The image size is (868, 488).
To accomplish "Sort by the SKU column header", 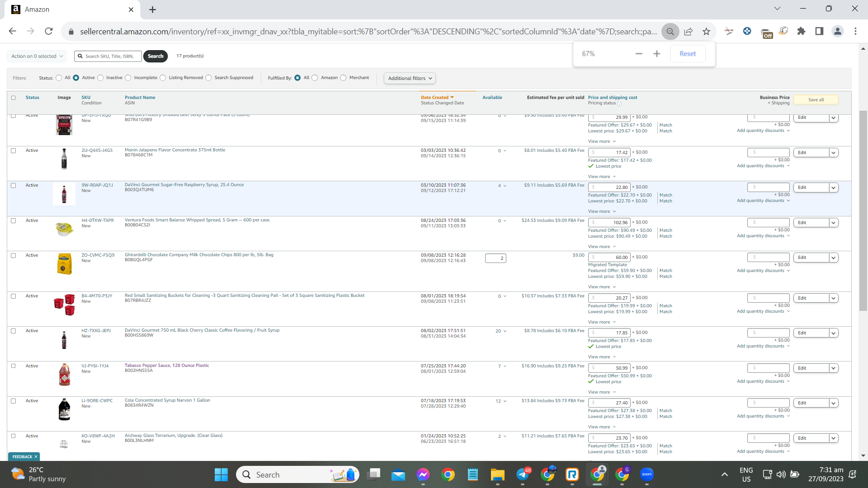I will (x=86, y=98).
